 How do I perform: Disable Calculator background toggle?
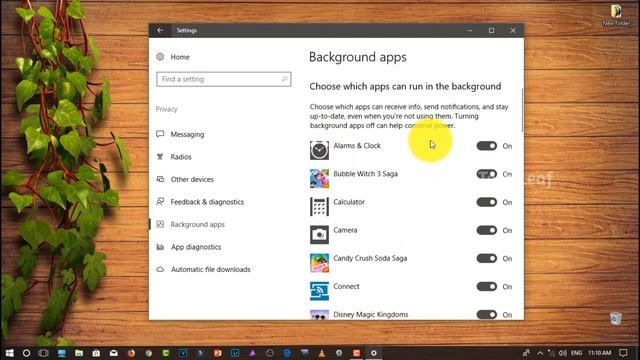tap(487, 202)
